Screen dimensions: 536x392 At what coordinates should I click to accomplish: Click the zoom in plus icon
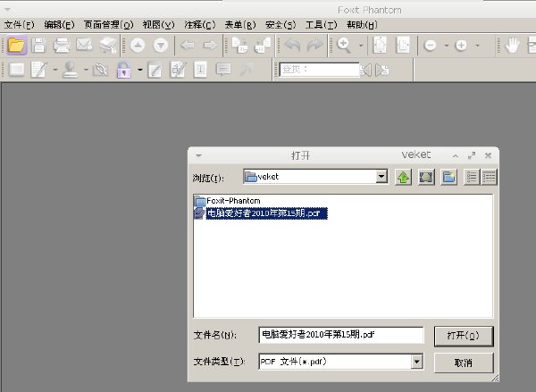click(x=461, y=46)
